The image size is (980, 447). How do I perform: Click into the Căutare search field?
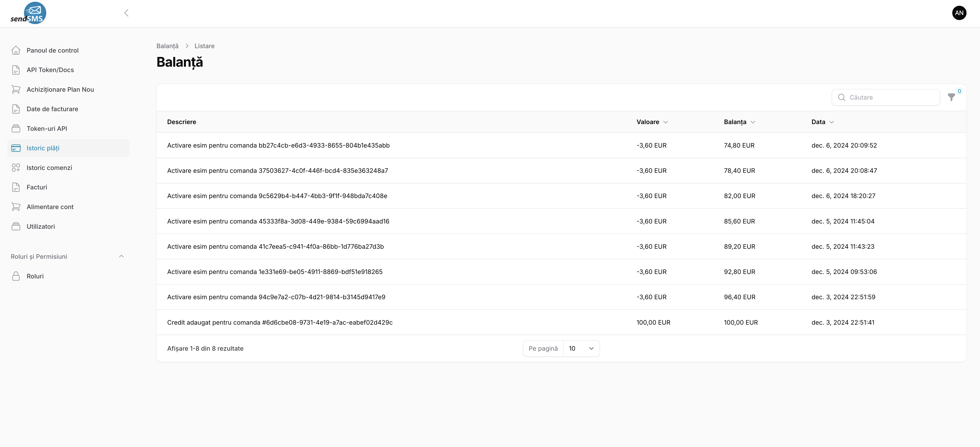coord(886,97)
